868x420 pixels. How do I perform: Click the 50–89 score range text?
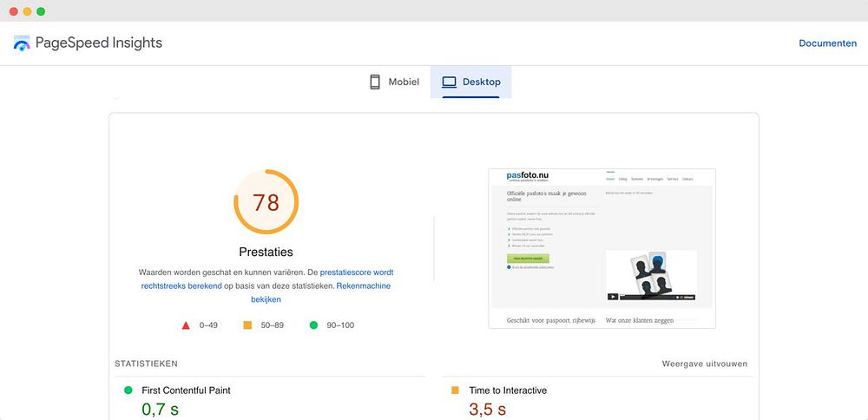click(x=273, y=325)
